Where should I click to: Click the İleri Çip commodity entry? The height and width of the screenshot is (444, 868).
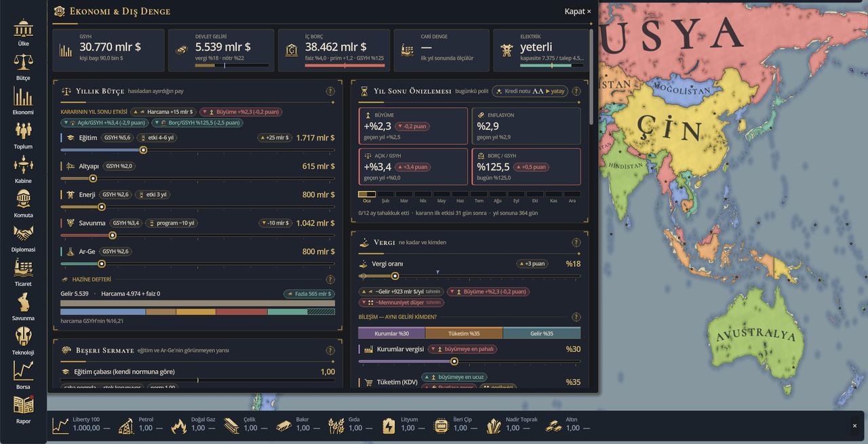(456, 426)
